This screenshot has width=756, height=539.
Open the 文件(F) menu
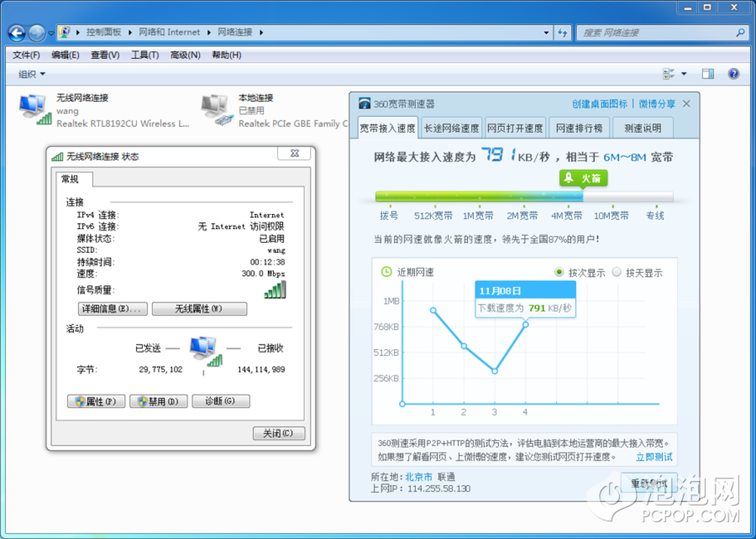pos(26,55)
